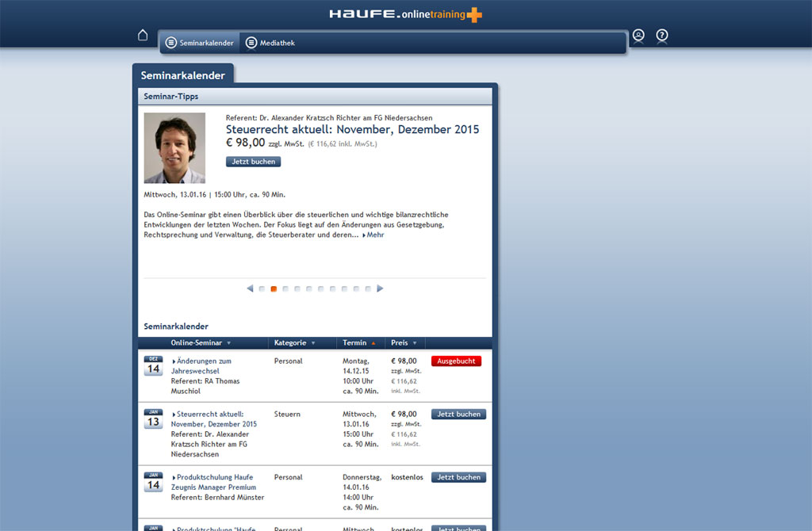Select the first carousel dot
Screen dimensions: 812x531
(262, 289)
